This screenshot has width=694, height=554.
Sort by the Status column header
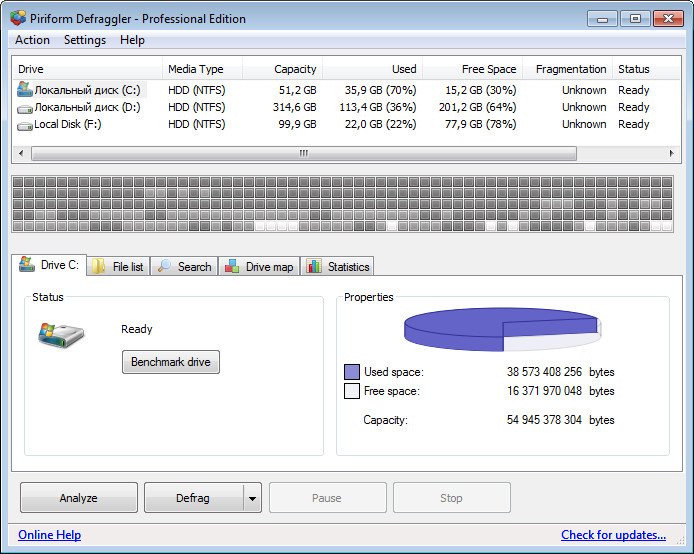(x=646, y=69)
